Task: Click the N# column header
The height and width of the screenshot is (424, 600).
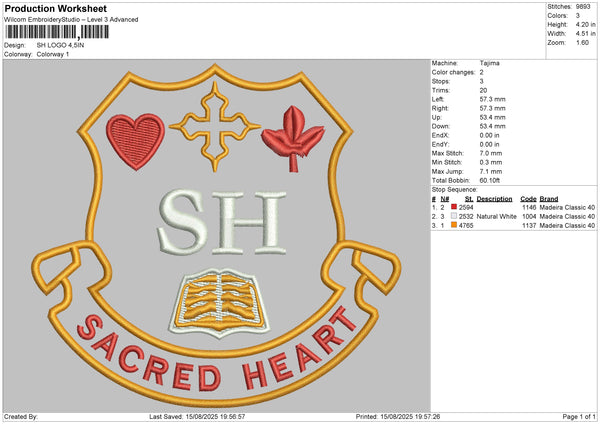Action: point(445,199)
